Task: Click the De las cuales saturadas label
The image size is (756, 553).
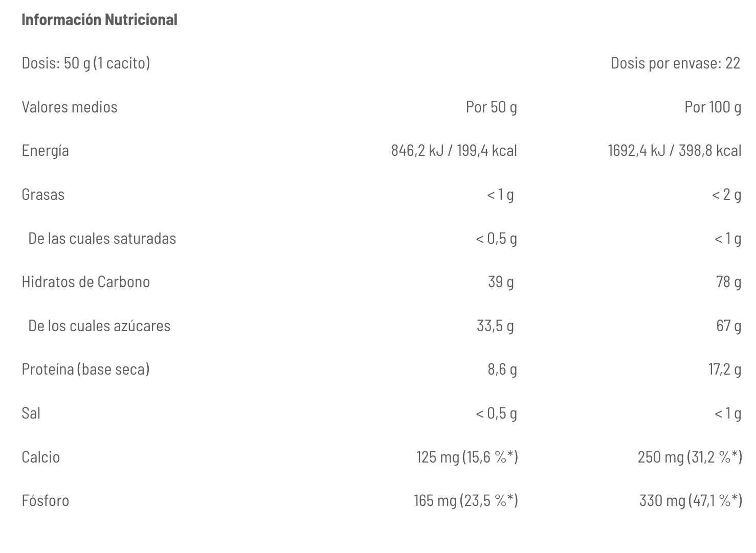Action: 102,238
